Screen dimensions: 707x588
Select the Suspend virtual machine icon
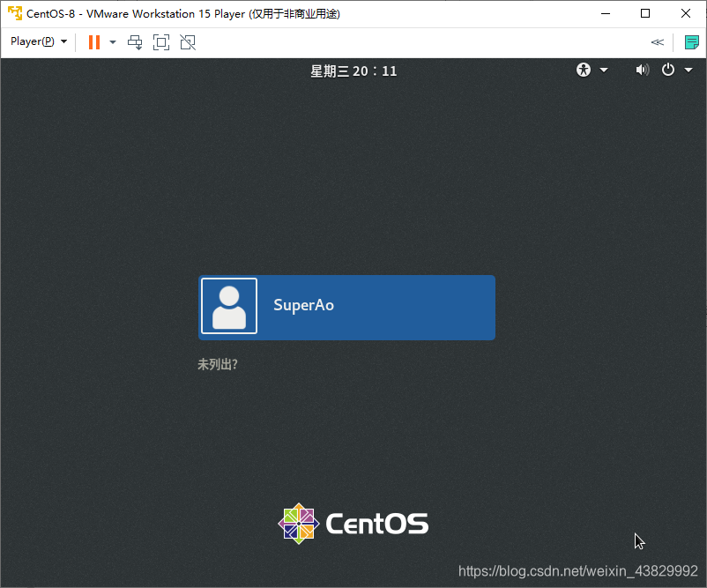tap(93, 41)
